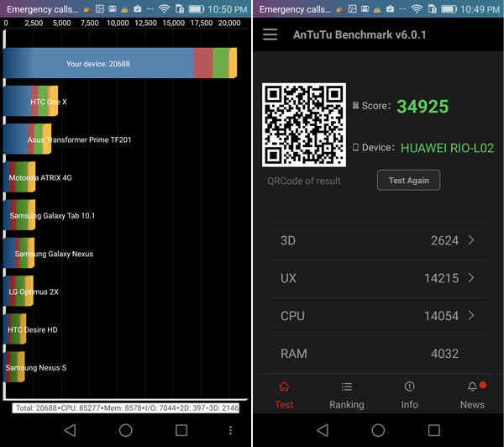Tap Home navigation button in Quadrant screen
The image size is (504, 447).
coord(125,430)
